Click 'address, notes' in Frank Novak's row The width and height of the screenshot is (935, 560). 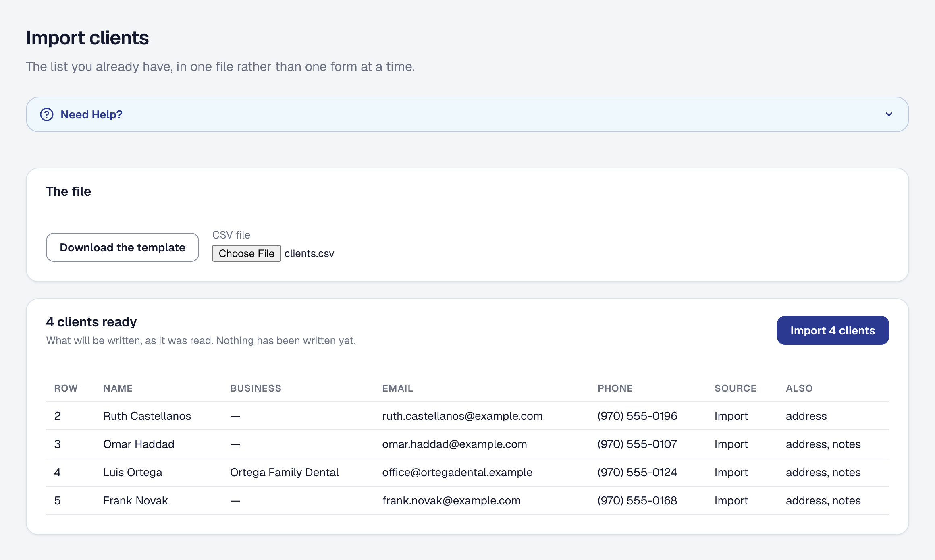coord(823,500)
